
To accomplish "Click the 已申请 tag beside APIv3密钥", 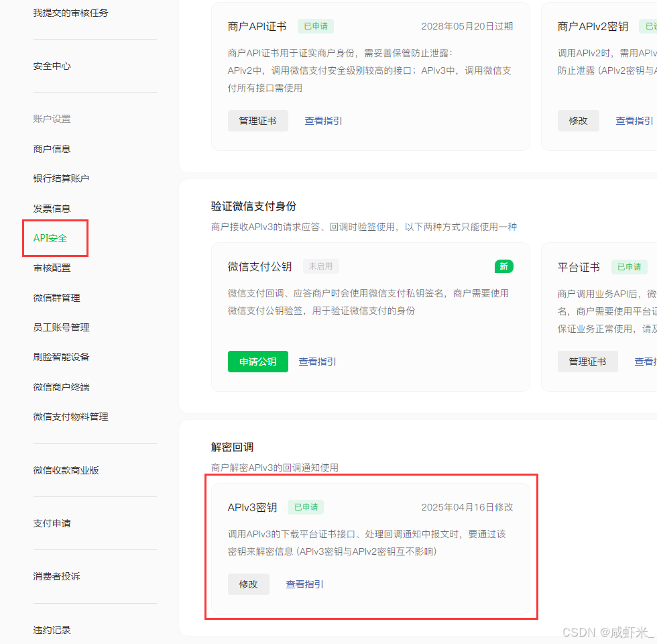I will point(306,507).
